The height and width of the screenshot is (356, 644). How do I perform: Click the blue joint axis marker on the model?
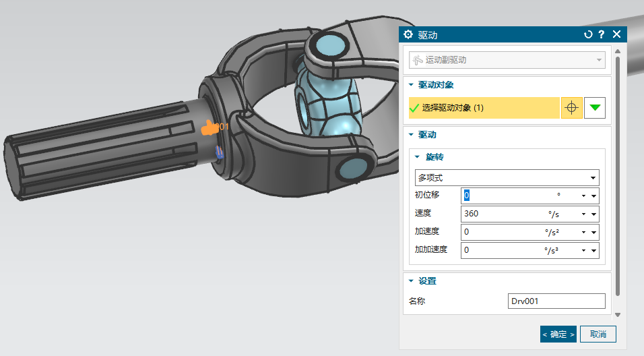coord(219,153)
